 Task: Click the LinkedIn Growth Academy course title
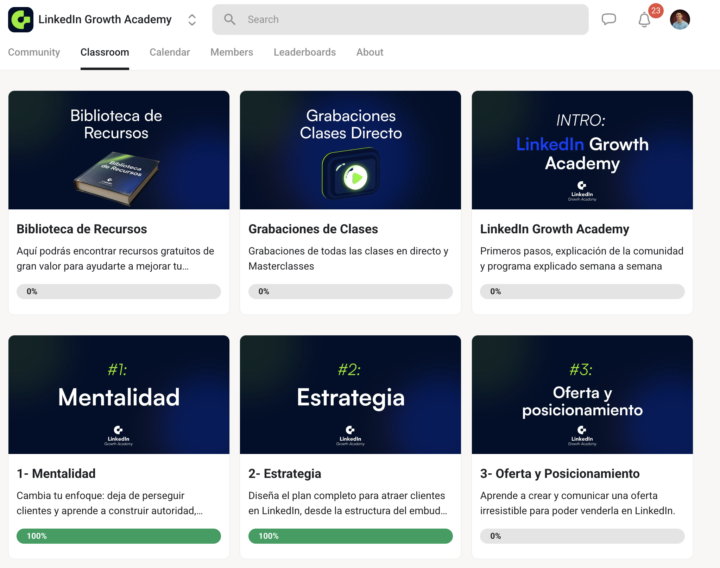coord(555,229)
